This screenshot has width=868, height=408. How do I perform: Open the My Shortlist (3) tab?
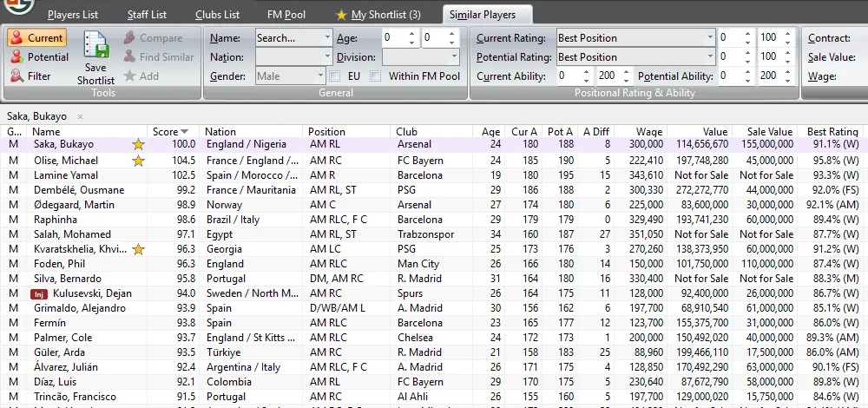[x=378, y=15]
